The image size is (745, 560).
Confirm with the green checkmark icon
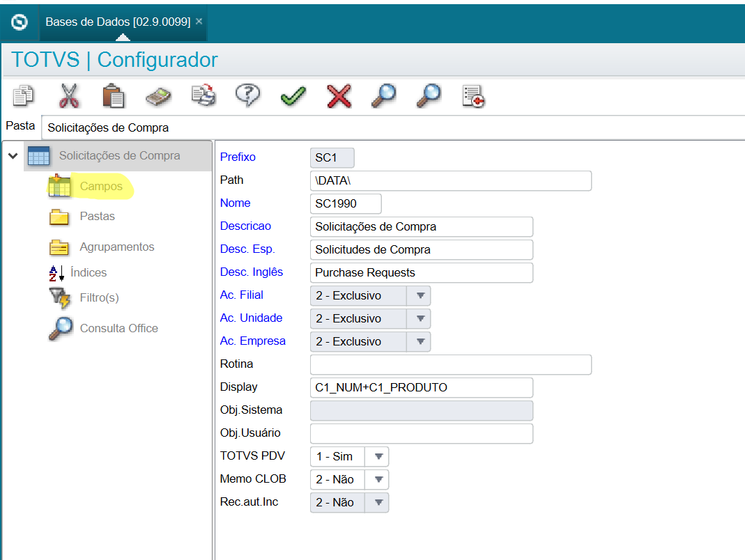[x=293, y=96]
